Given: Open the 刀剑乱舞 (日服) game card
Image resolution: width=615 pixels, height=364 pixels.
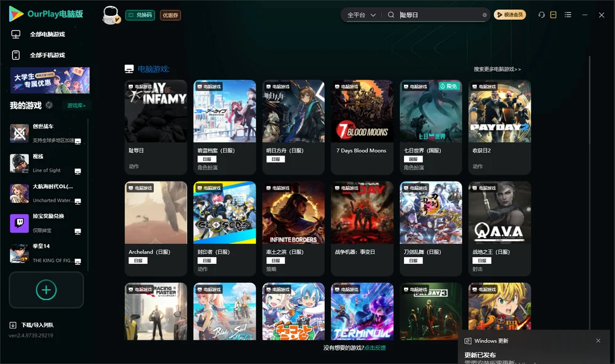Looking at the screenshot, I should [x=430, y=229].
